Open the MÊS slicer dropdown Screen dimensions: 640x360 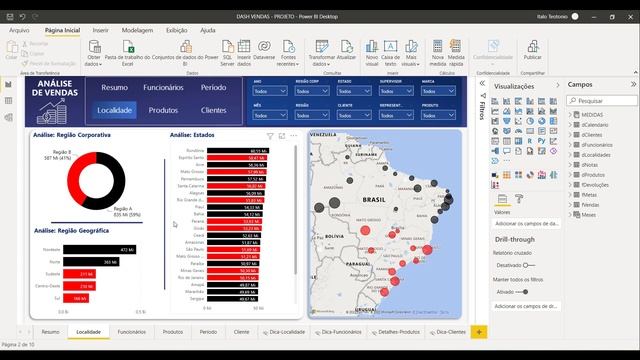(x=269, y=115)
